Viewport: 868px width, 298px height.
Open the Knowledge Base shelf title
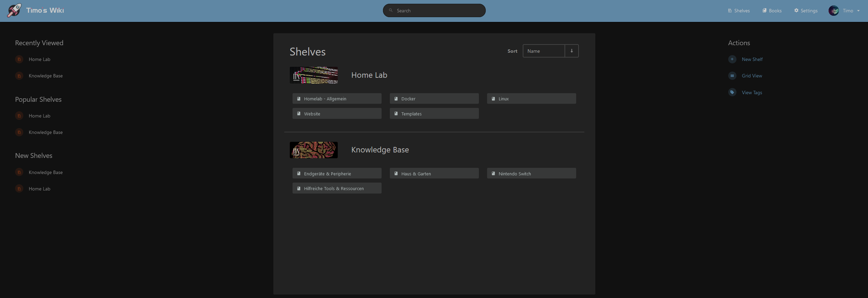click(380, 150)
